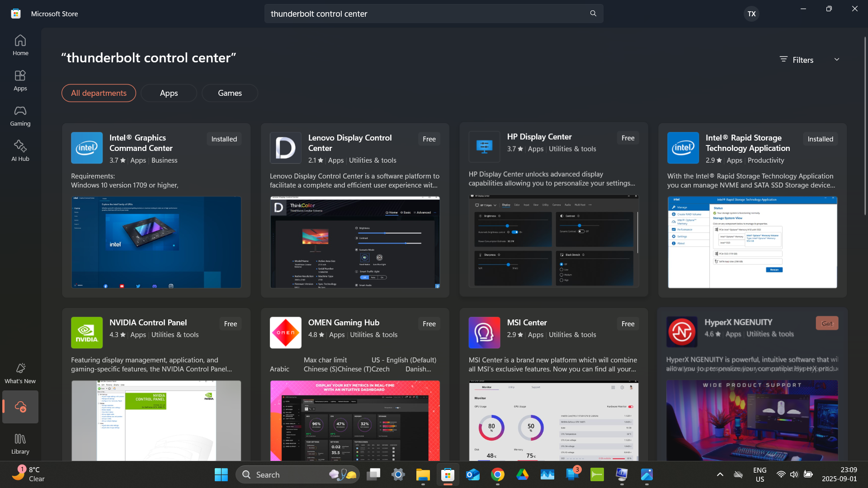Open AI Hub in the sidebar
Viewport: 868px width, 488px height.
(x=20, y=151)
